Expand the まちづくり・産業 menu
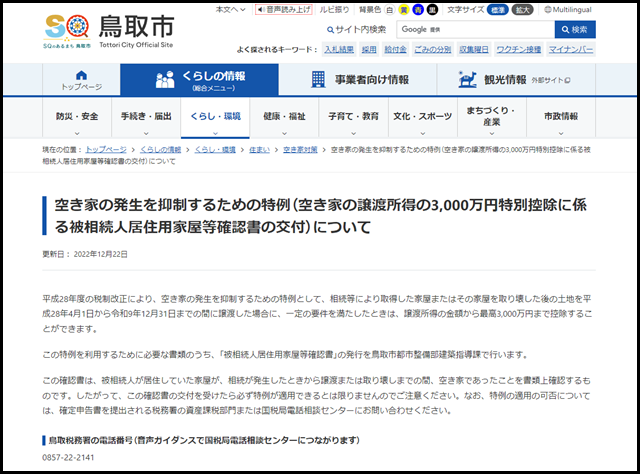The height and width of the screenshot is (474, 640). 491,119
